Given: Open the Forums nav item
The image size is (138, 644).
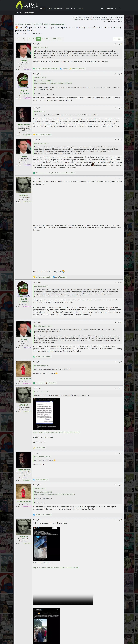Looking at the screenshot, I should [x=42, y=8].
